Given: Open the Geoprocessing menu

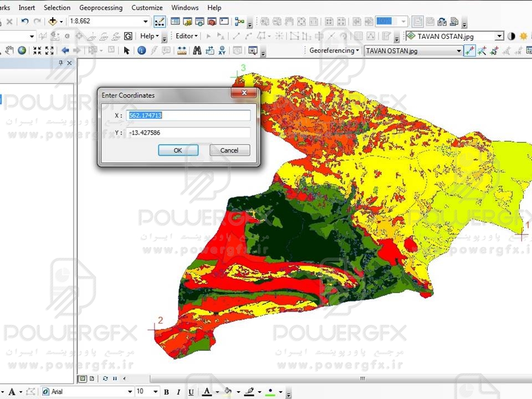Looking at the screenshot, I should click(x=101, y=8).
